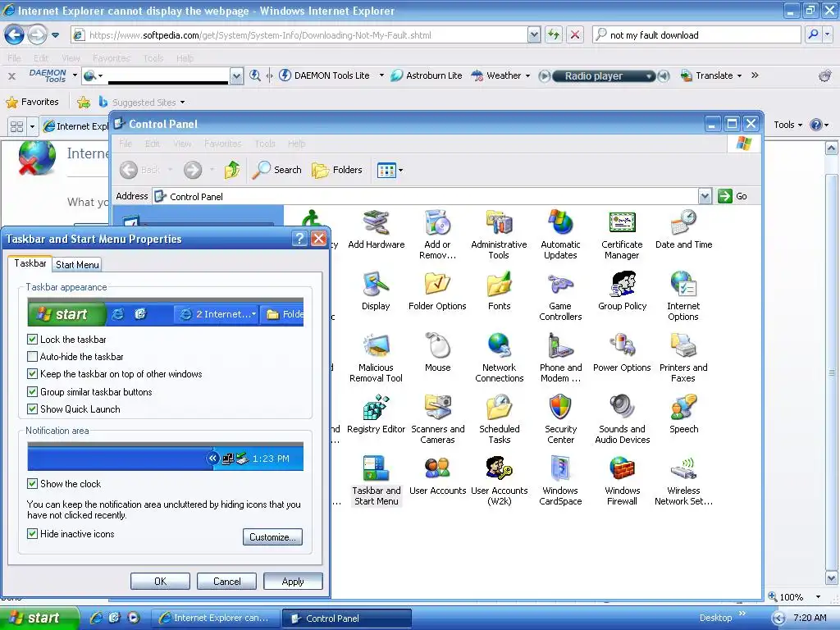
Task: Toggle Hide inactive icons checkbox
Action: [x=32, y=533]
